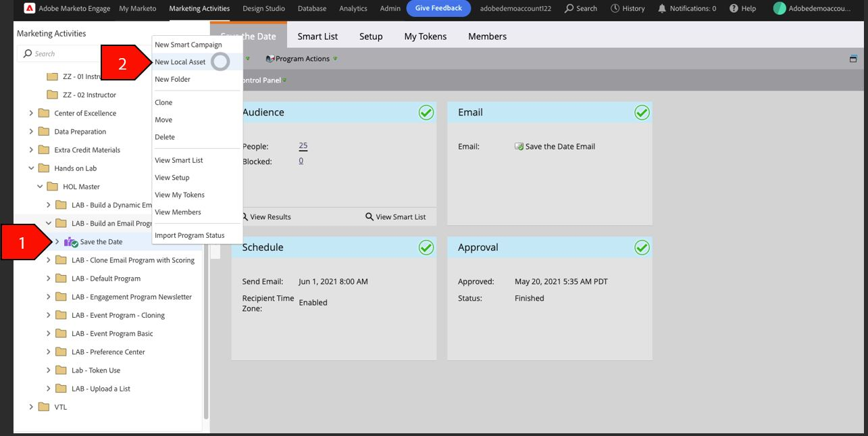Open History clock icon
Screen dimensions: 868x436
point(615,9)
